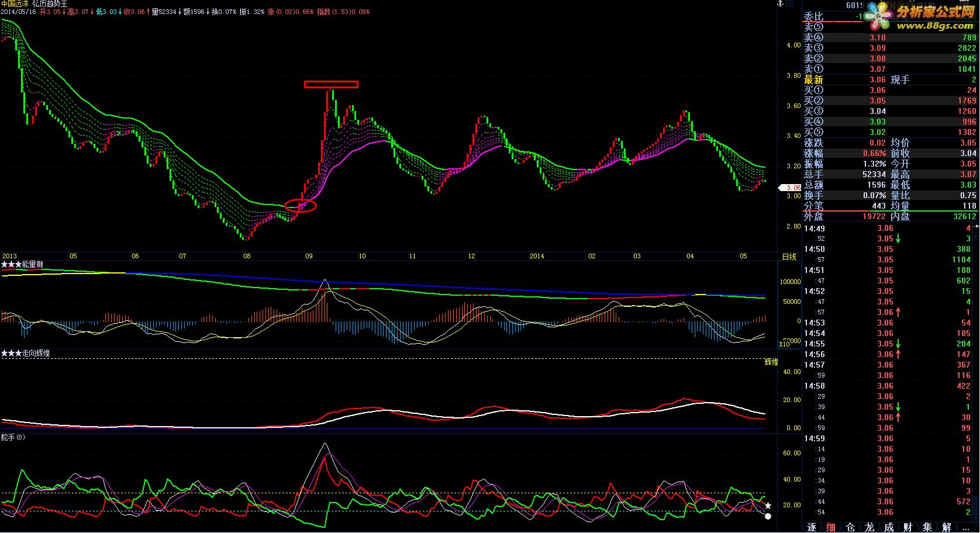This screenshot has height=533, width=980.
Task: Click the 日线 period label
Action: click(x=789, y=257)
